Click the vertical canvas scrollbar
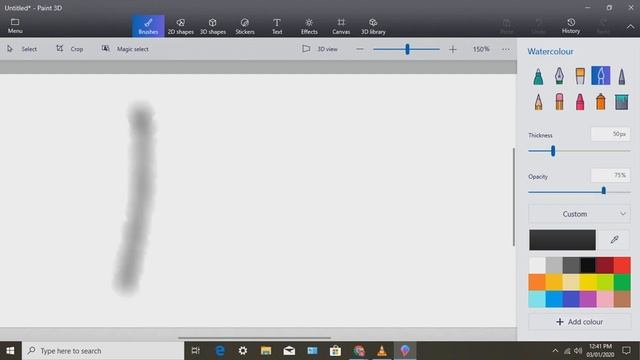 [513, 197]
